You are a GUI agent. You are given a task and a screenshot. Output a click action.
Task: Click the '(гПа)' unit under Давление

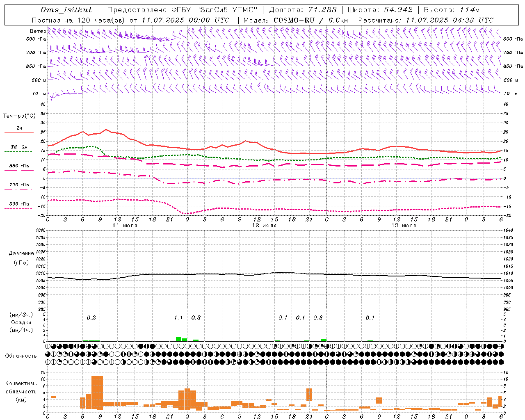21,263
